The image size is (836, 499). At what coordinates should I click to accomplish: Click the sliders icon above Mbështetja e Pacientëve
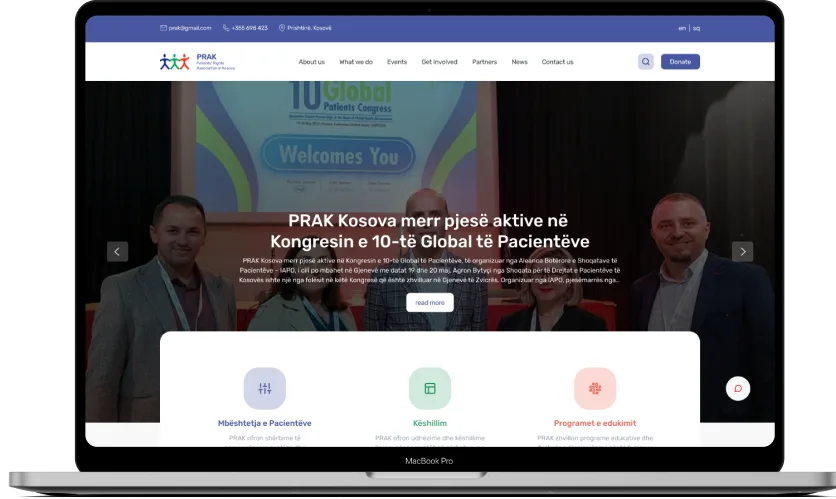point(265,388)
